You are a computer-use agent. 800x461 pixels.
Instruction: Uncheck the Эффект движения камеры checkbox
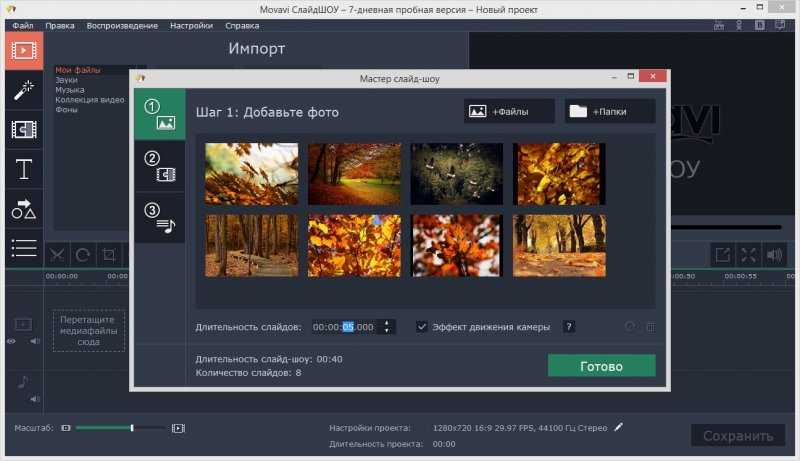[x=421, y=326]
